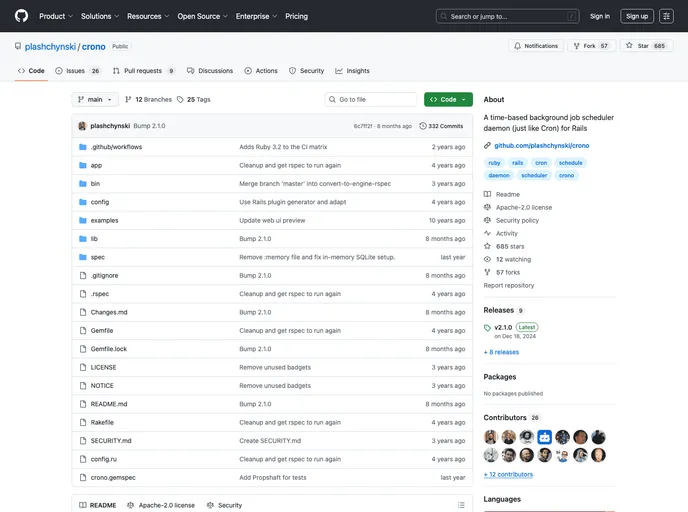Click plashchynski avatar in latest commit row

tap(82, 126)
